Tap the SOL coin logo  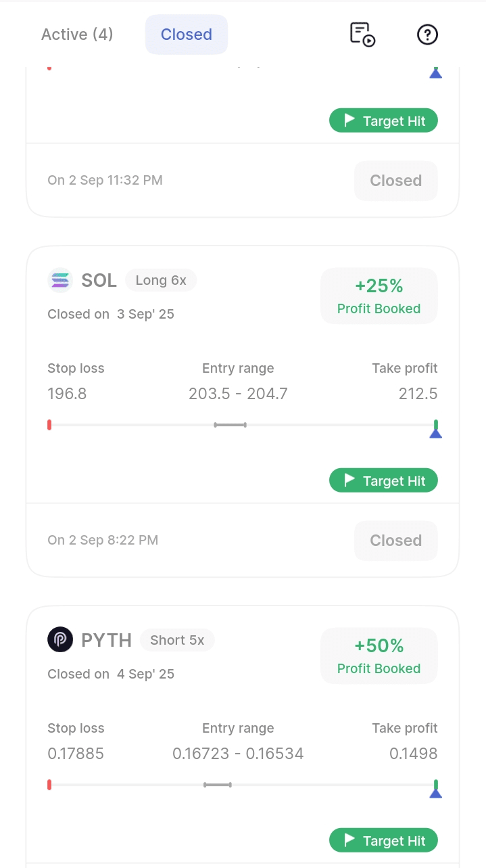coord(60,280)
